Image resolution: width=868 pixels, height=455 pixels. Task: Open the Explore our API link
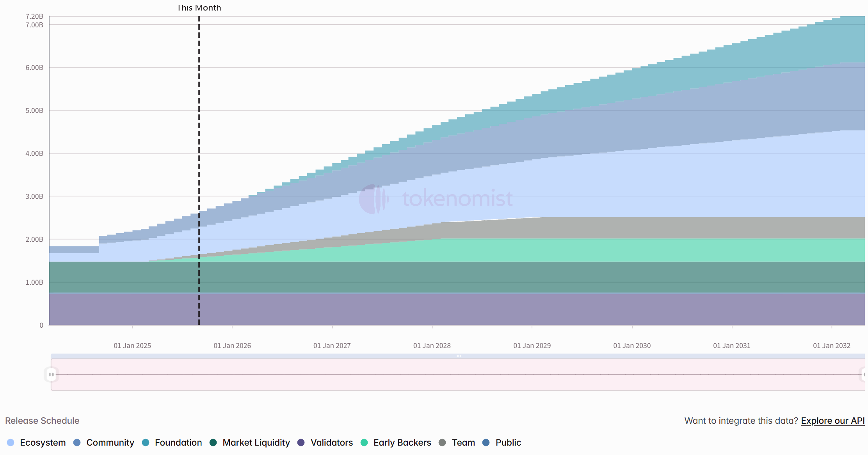pyautogui.click(x=832, y=421)
